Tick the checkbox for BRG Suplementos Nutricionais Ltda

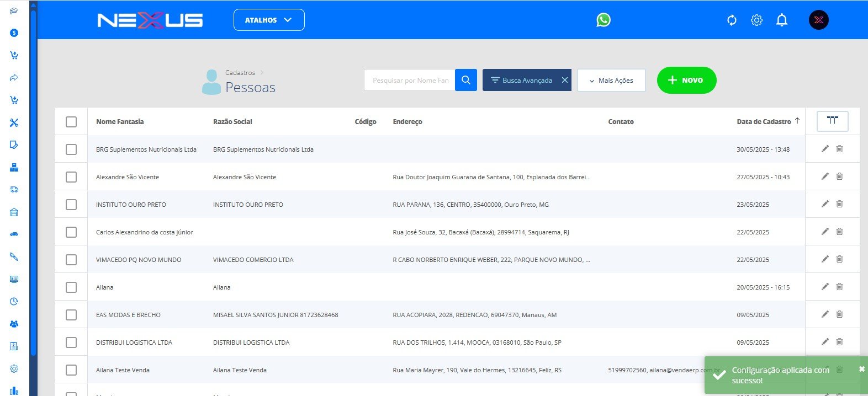(71, 149)
